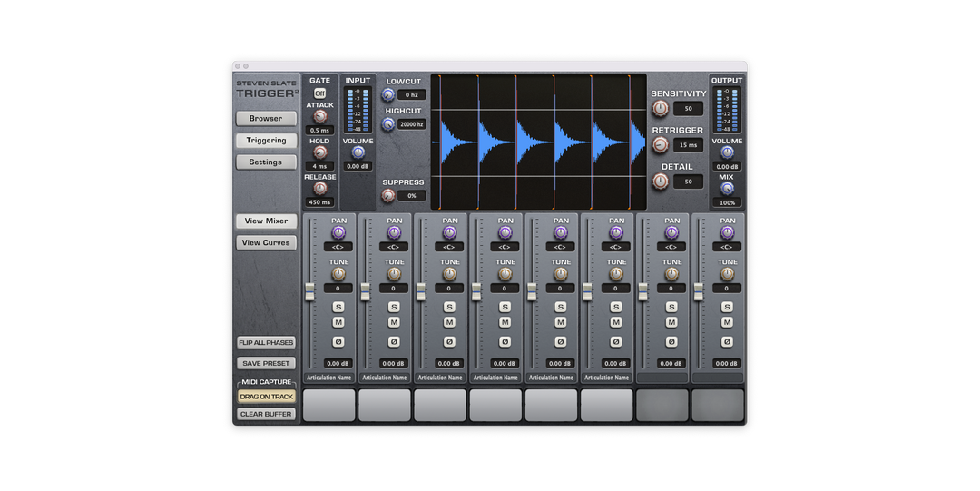Click the Sensitivity knob
The image size is (980, 491).
point(661,108)
